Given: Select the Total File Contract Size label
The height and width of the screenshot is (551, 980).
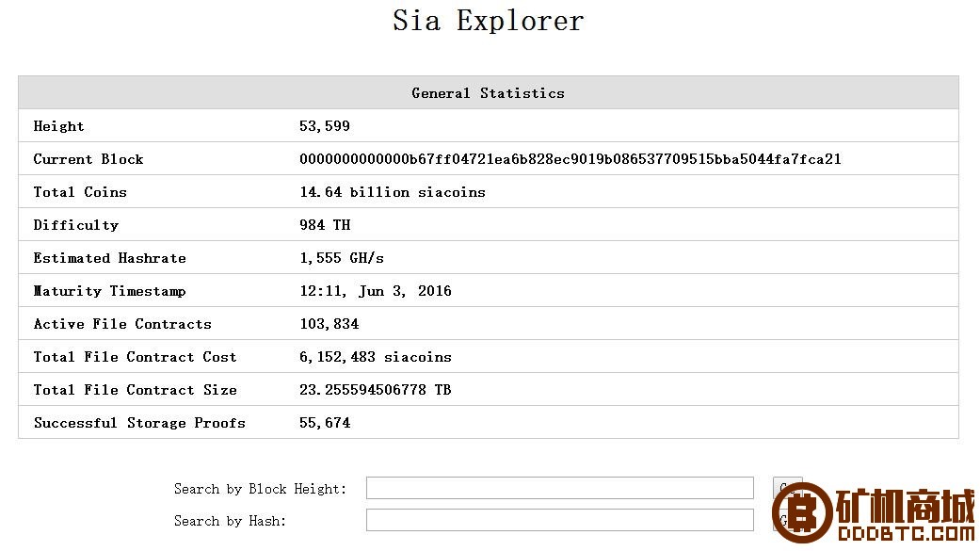Looking at the screenshot, I should coord(135,390).
